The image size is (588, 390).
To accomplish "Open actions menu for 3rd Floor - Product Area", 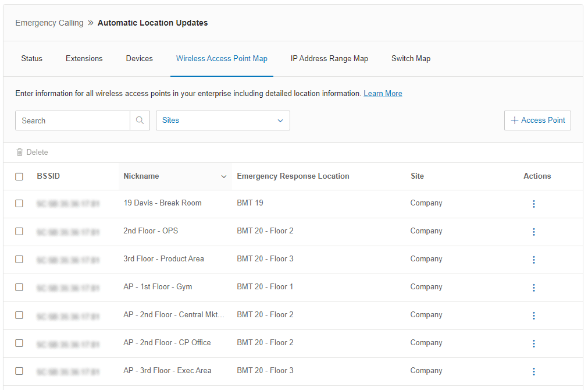I will point(533,260).
